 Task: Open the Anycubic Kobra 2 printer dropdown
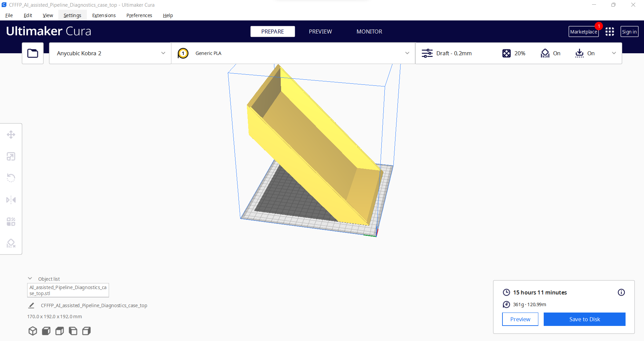coord(110,53)
